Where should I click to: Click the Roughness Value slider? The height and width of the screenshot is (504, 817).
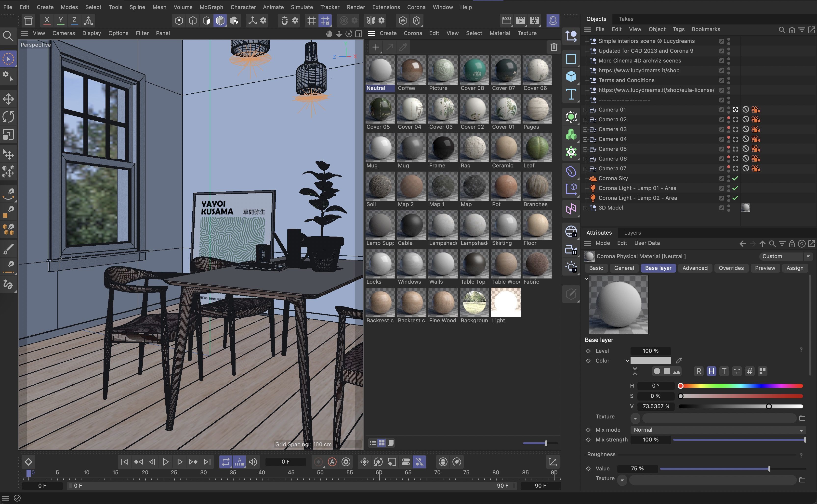(733, 469)
